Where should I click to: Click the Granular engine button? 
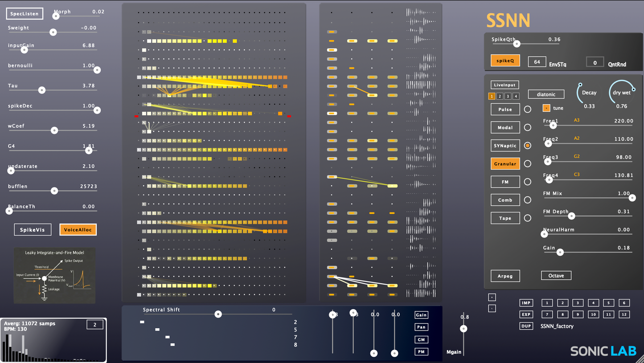tap(505, 164)
